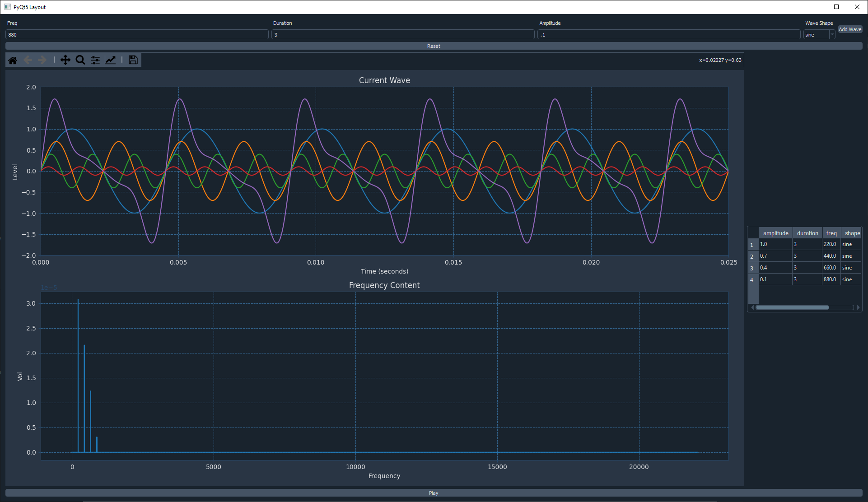The image size is (868, 502).
Task: Click the Reset button
Action: (x=434, y=46)
